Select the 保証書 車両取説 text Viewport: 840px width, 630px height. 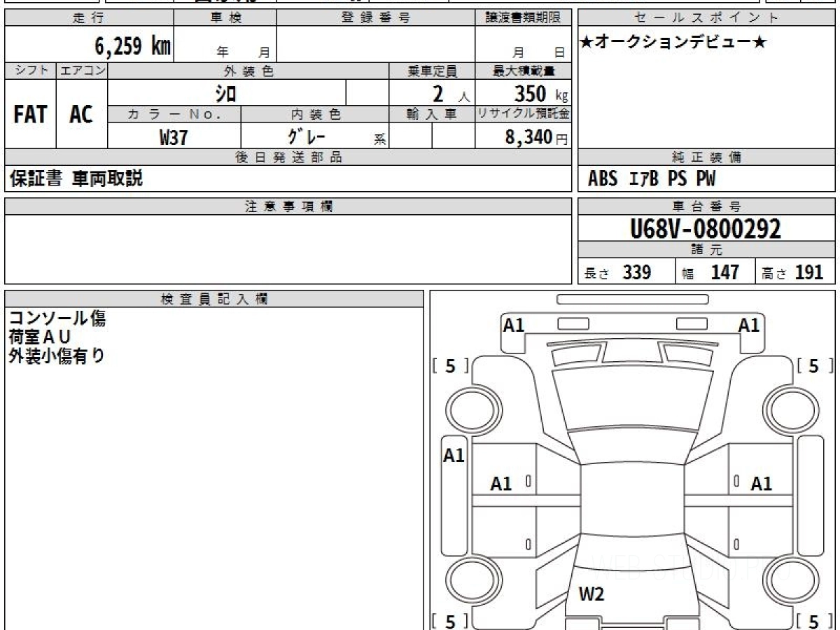click(x=76, y=178)
